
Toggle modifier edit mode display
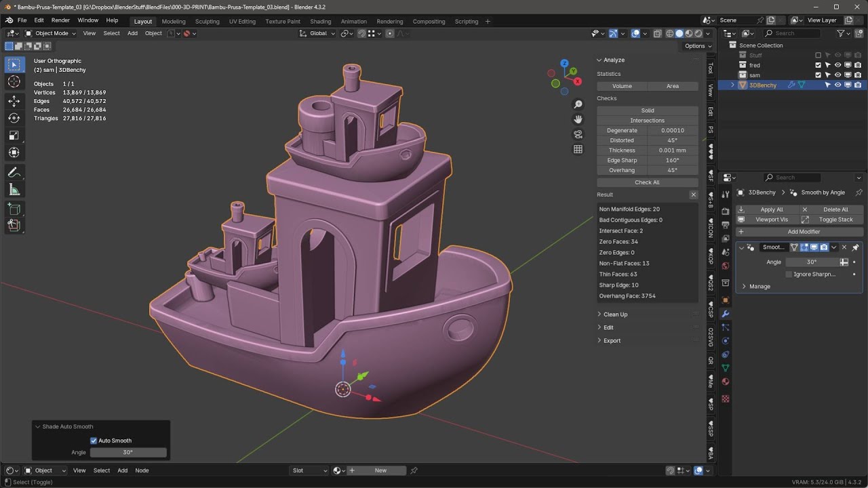(804, 247)
